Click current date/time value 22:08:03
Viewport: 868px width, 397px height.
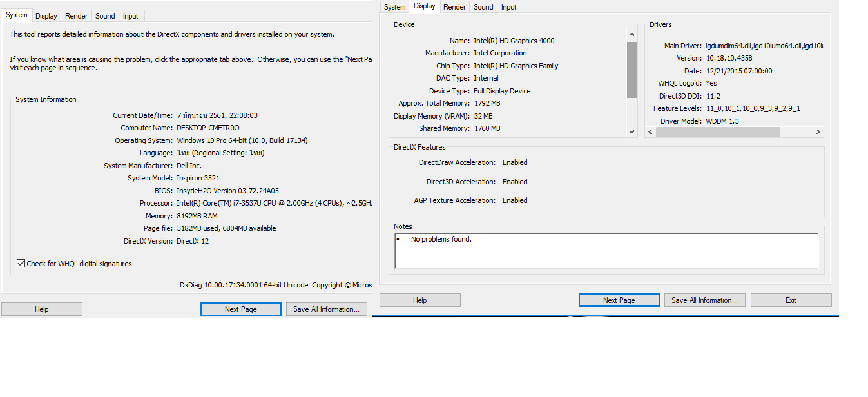217,115
